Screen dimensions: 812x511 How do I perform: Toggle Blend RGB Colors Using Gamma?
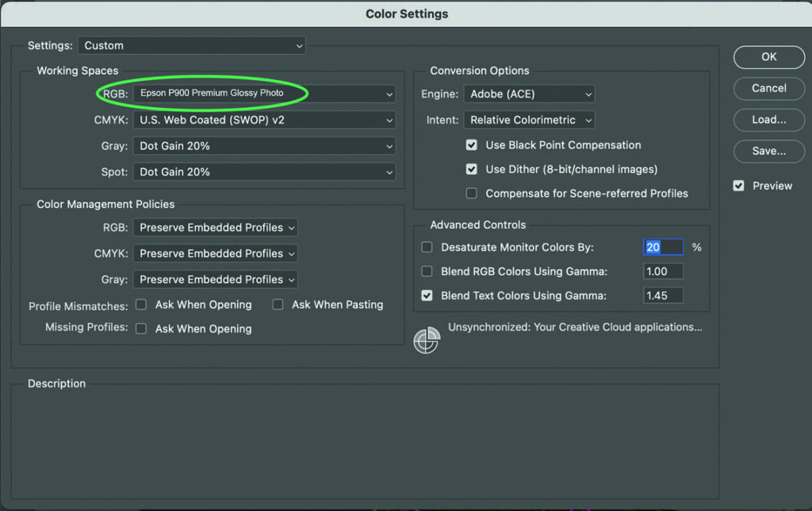point(427,271)
